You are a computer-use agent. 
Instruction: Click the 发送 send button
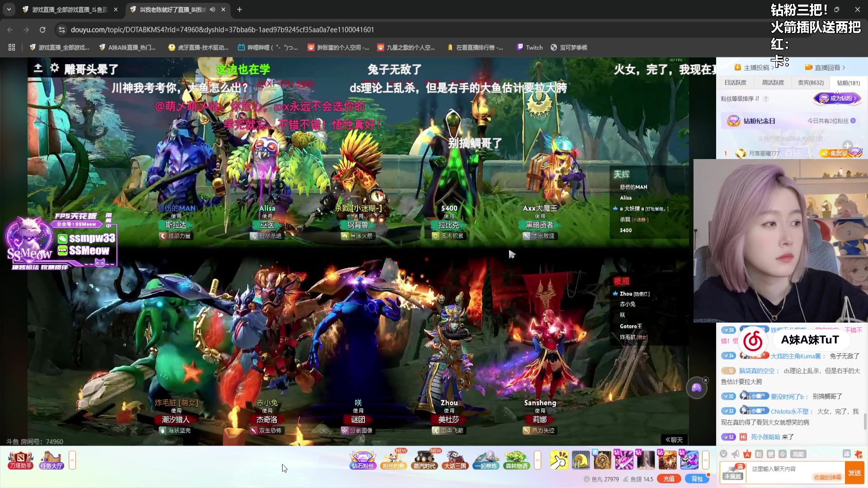(854, 473)
